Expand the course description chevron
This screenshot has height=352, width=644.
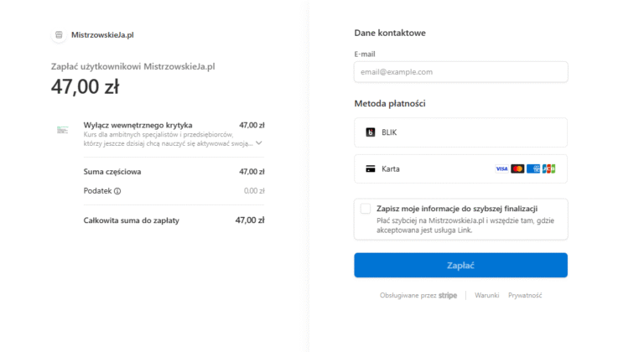click(259, 143)
